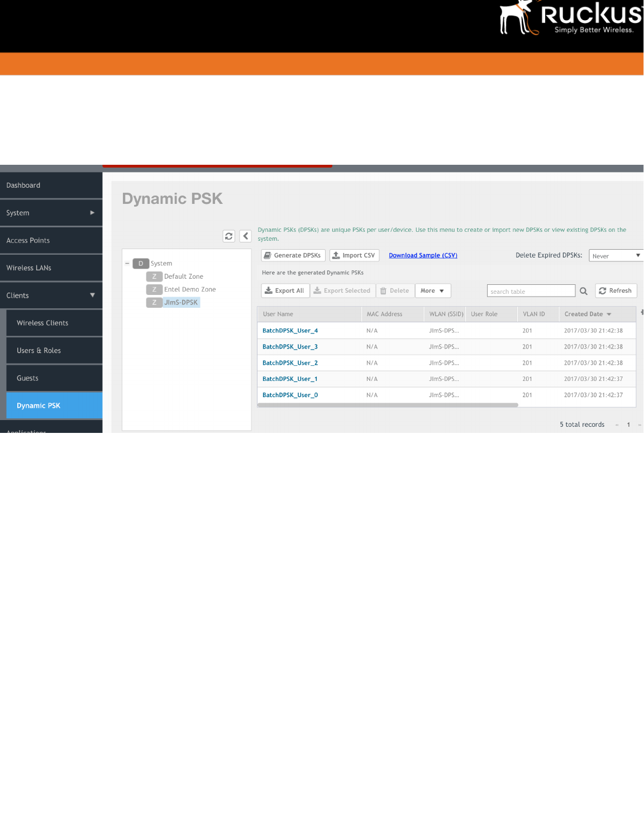Expand the System sidebar submenu

click(x=92, y=213)
